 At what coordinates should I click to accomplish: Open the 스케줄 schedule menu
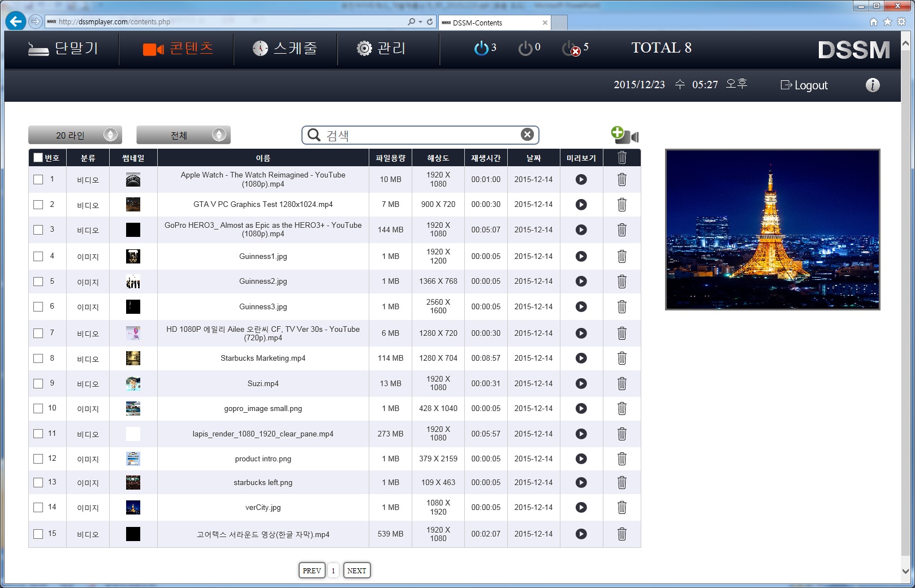tap(285, 49)
